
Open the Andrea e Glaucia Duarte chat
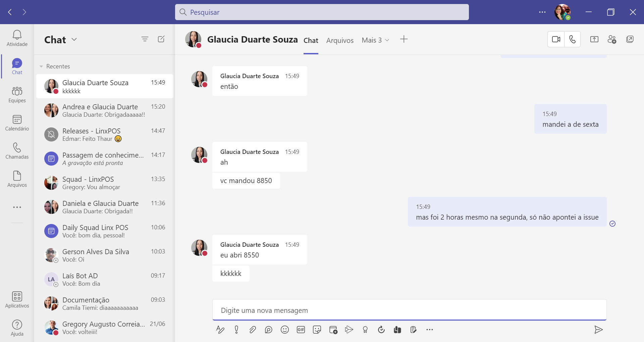point(105,110)
